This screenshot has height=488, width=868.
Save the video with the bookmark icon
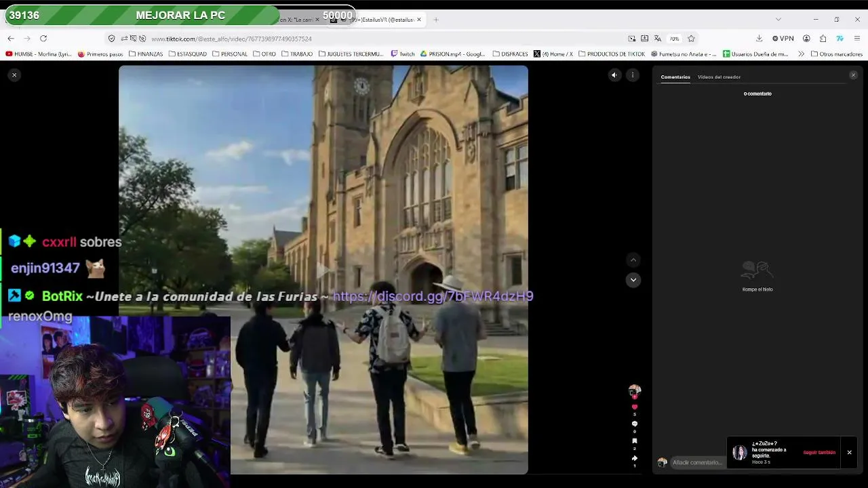[635, 441]
